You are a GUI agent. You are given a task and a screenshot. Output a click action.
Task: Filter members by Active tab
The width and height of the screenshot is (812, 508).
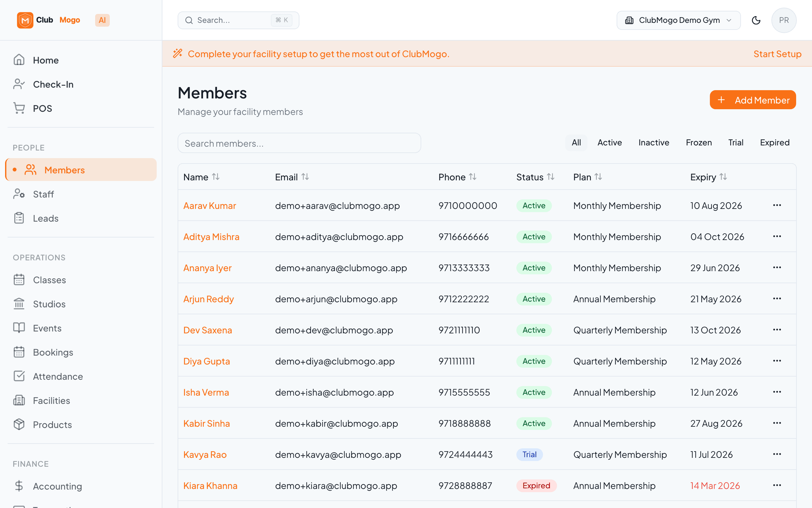[609, 143]
